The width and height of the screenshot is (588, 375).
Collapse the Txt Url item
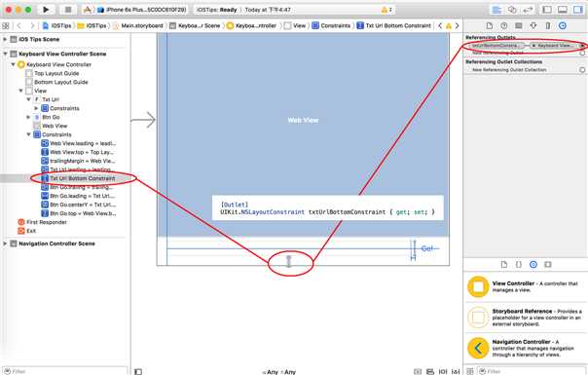click(x=28, y=99)
